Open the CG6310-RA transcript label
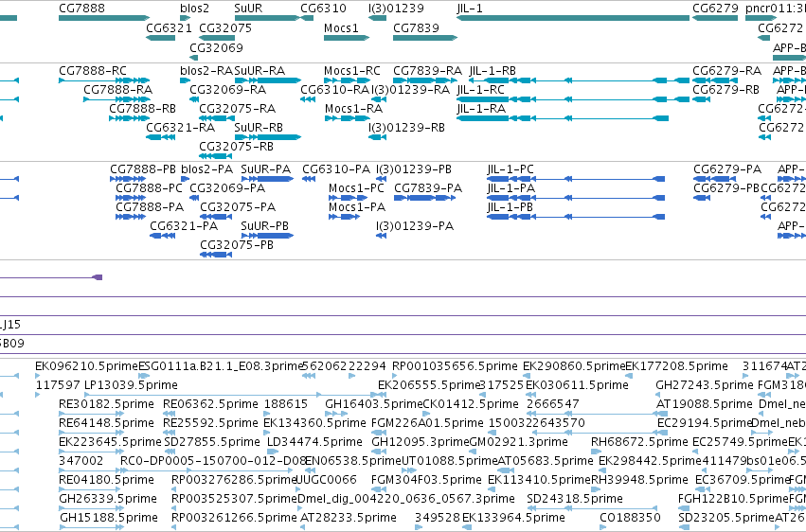Viewport: 806px width, 532px height. pos(335,89)
